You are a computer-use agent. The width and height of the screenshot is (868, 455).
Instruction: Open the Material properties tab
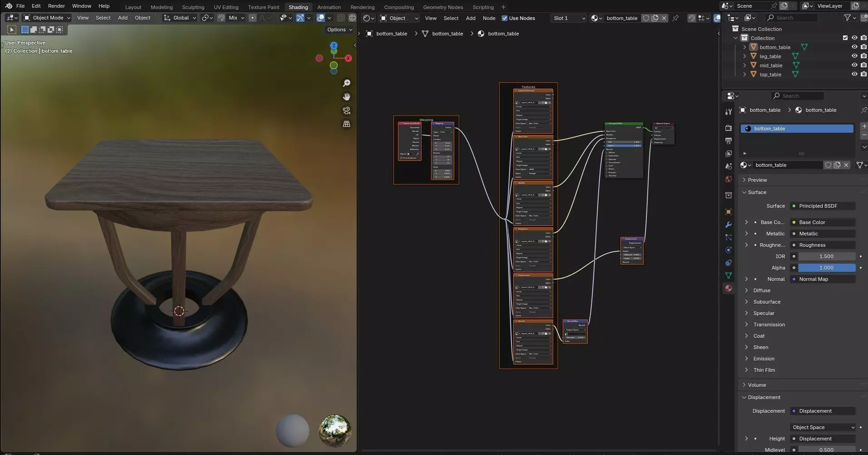pyautogui.click(x=729, y=288)
